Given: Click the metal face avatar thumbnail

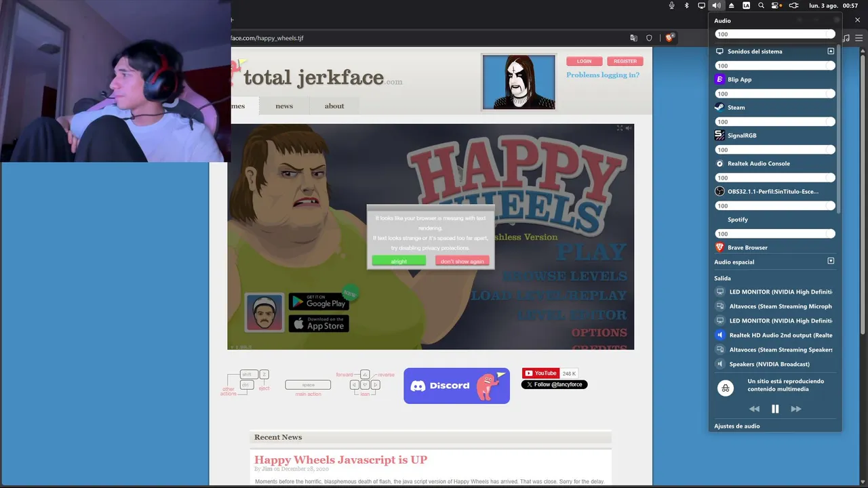Looking at the screenshot, I should click(x=519, y=82).
